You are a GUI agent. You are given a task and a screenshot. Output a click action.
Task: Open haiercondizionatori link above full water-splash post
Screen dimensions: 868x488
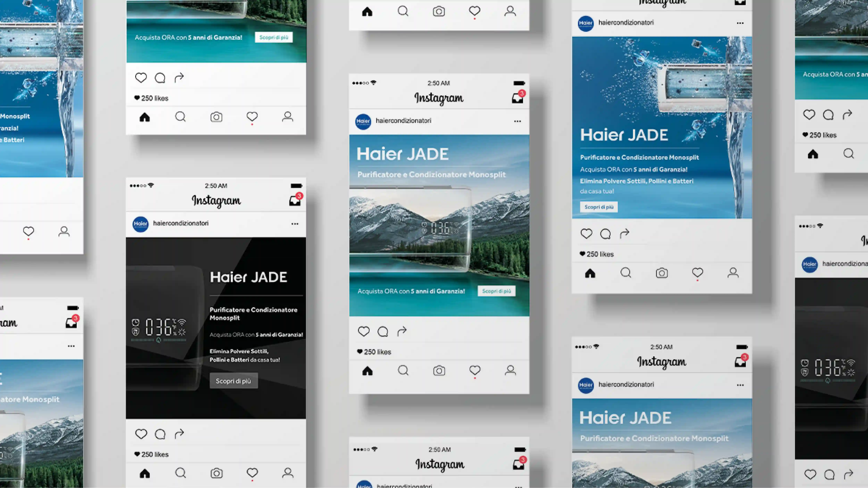pos(626,23)
